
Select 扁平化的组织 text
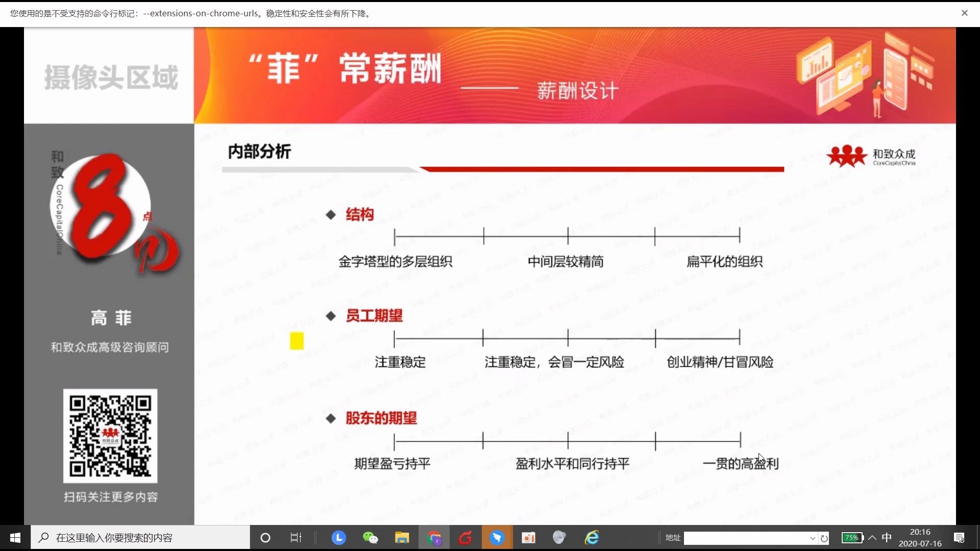pyautogui.click(x=724, y=262)
